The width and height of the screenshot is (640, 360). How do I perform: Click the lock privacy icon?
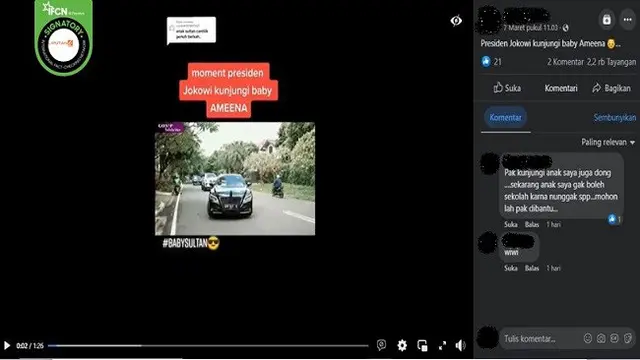coord(607,19)
